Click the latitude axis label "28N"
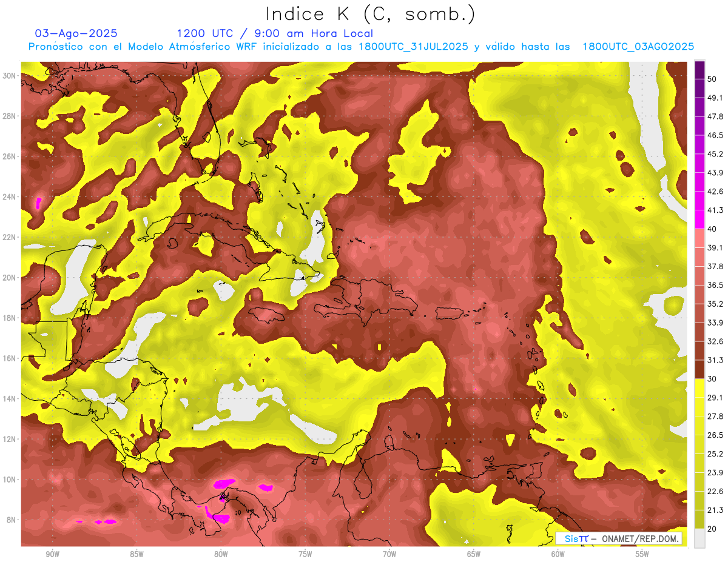Viewport: 728px width, 562px height. 9,116
